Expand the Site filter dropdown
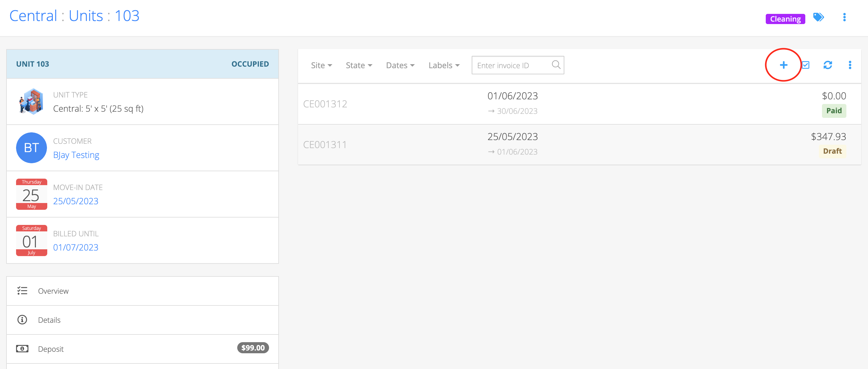The image size is (868, 369). coord(321,65)
